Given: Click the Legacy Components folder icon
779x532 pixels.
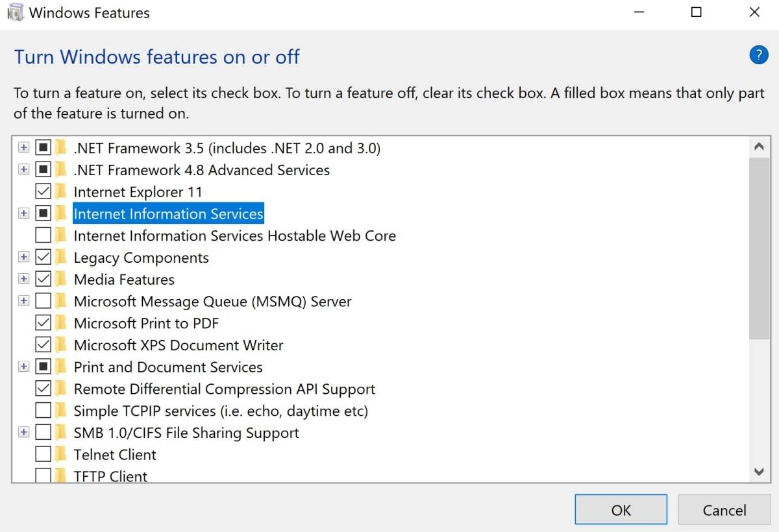Looking at the screenshot, I should pos(61,258).
